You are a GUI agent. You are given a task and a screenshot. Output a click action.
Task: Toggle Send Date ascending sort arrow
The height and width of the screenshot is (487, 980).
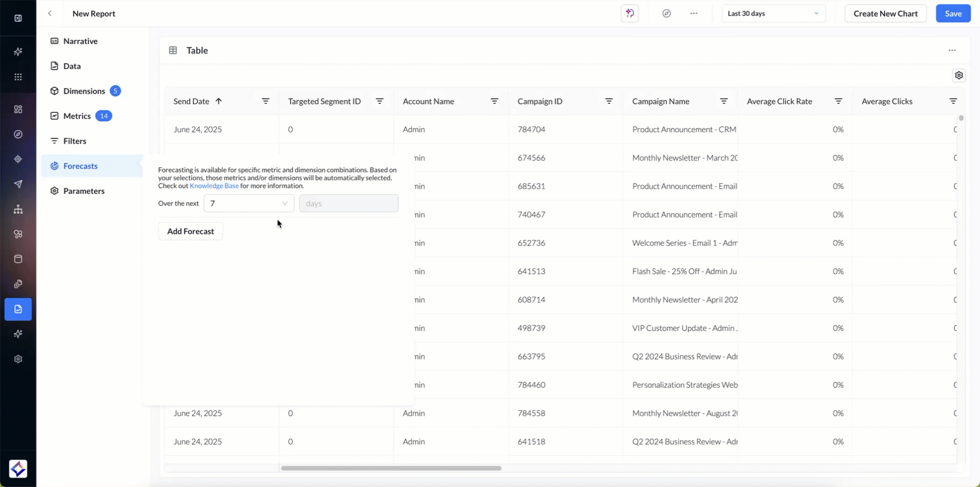218,101
